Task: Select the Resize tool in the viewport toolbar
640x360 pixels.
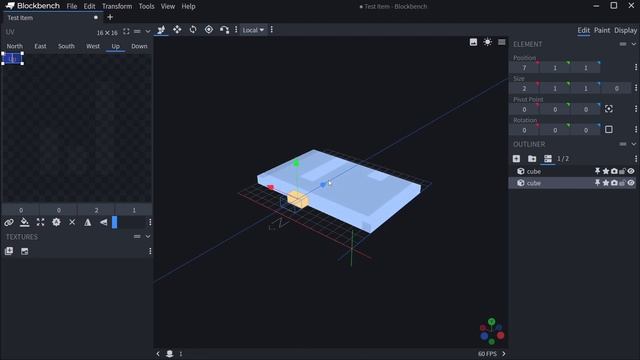Action: coord(161,30)
